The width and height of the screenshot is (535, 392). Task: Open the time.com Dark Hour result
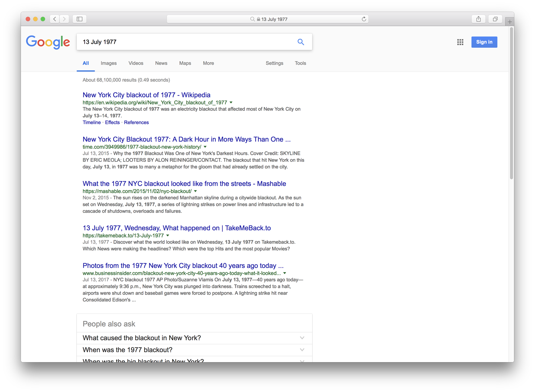[x=187, y=139]
